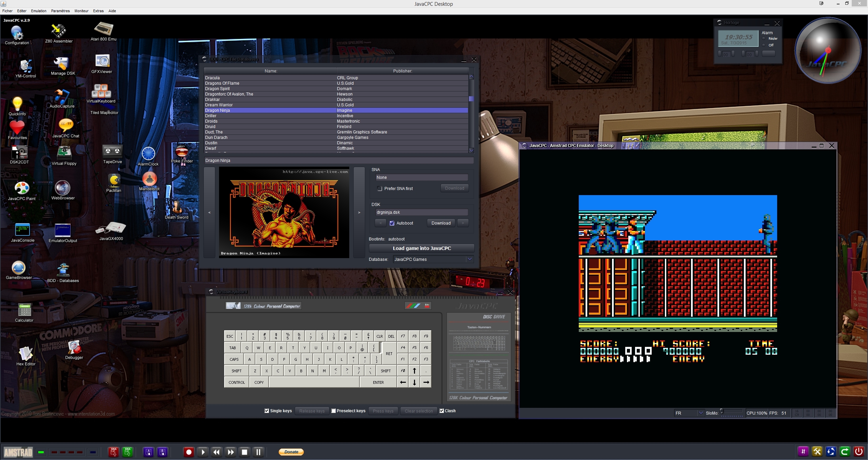The width and height of the screenshot is (868, 460).
Task: Click the green redo arrow button at the bottom right
Action: [x=845, y=452]
